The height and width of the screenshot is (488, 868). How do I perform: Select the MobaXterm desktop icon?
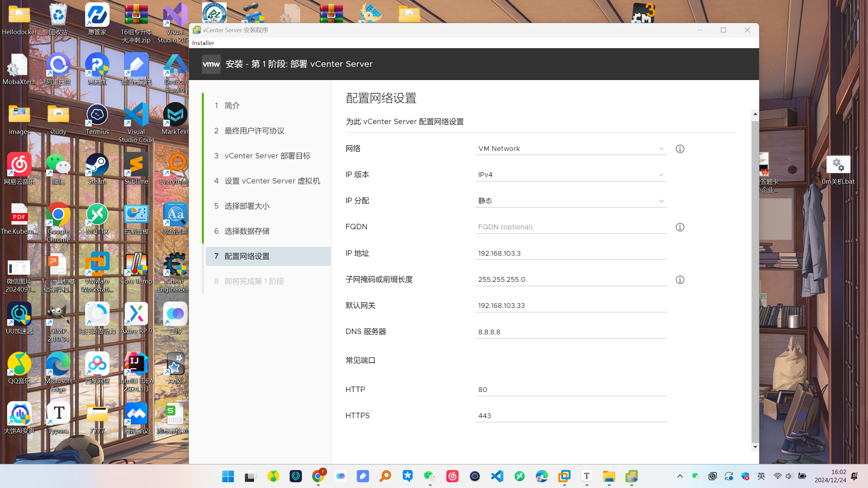pos(19,69)
